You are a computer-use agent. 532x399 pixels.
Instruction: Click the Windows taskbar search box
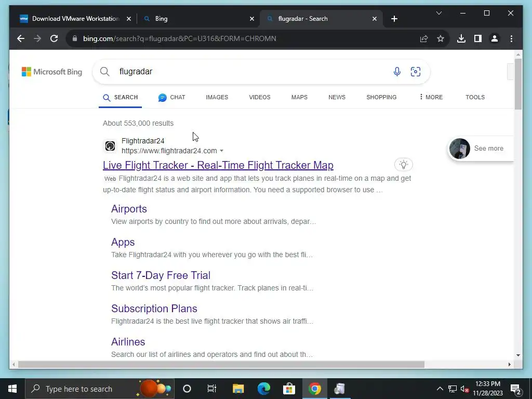tap(100, 389)
